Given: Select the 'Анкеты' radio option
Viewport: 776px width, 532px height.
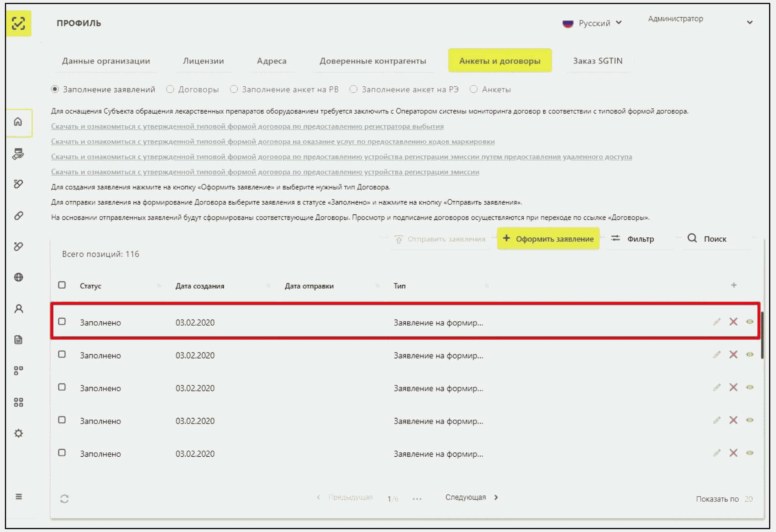Looking at the screenshot, I should [474, 89].
